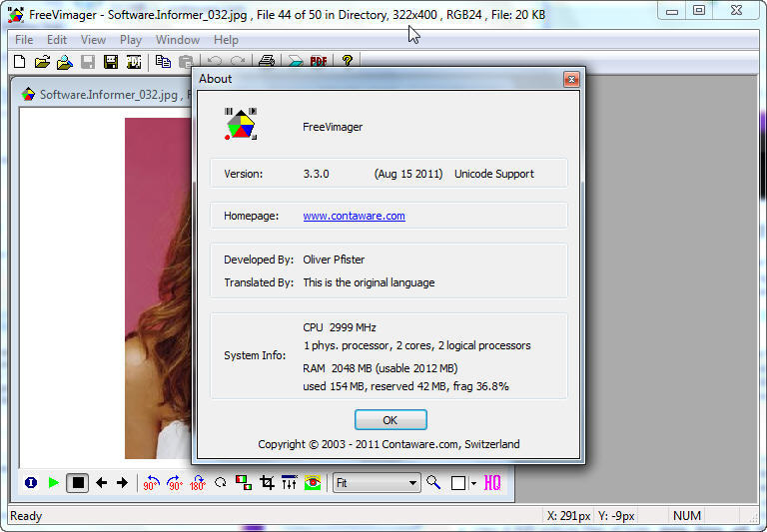The width and height of the screenshot is (767, 532).
Task: Click the resize image icon
Action: click(244, 483)
